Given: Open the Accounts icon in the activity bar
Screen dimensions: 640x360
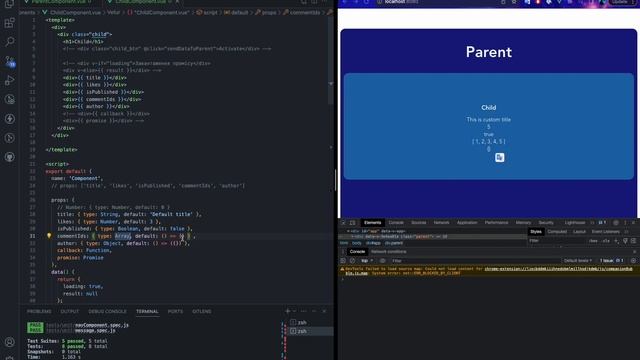Looking at the screenshot, I should 9,342.
